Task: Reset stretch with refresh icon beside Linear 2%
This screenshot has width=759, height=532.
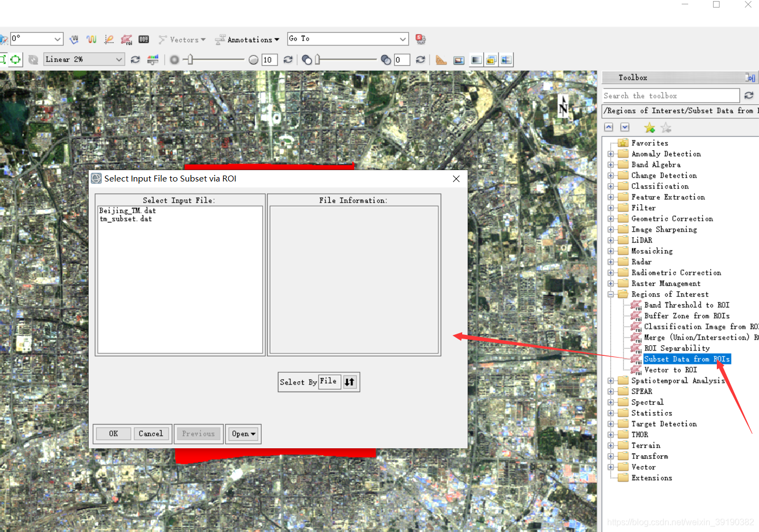Action: coord(135,59)
